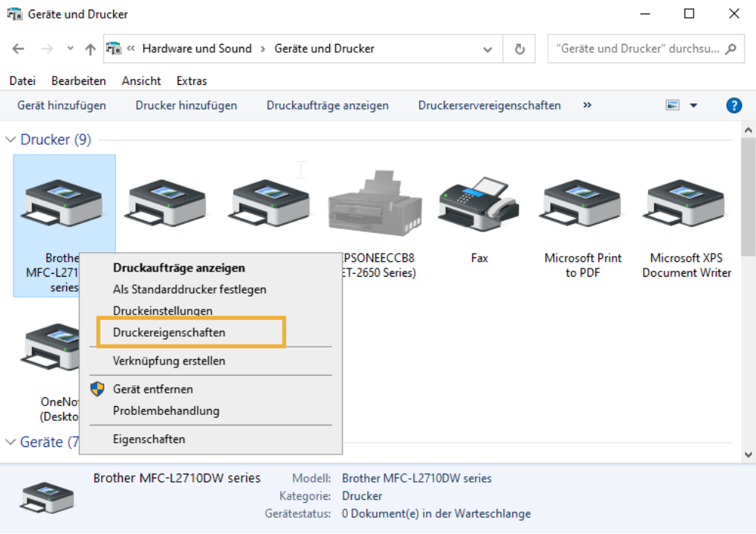
Task: Open the view options dropdown arrow
Action: 694,106
